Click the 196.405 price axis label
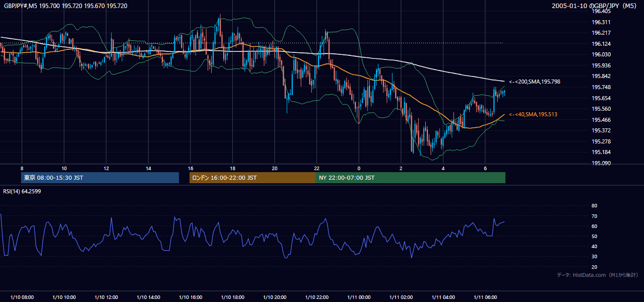Image resolution: width=644 pixels, height=302 pixels. pos(601,11)
